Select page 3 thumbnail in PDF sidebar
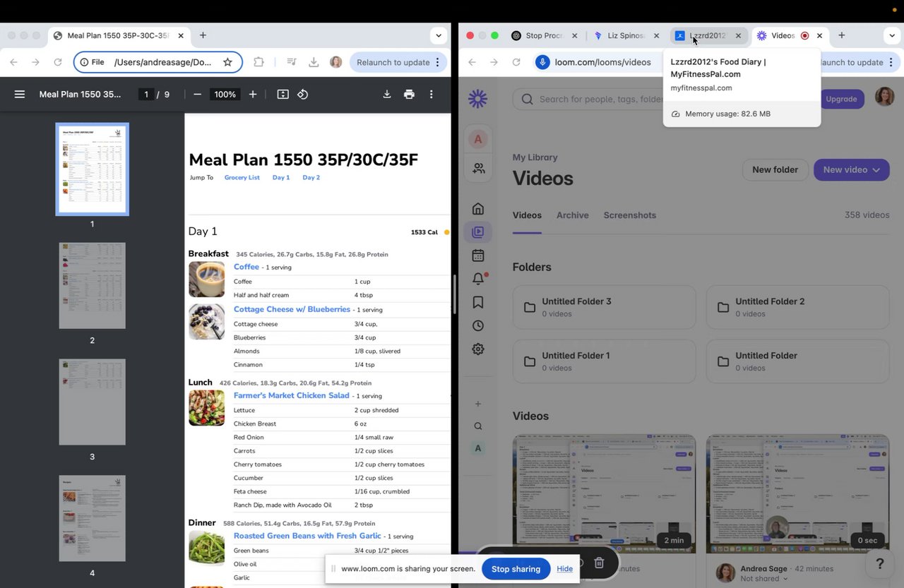The height and width of the screenshot is (588, 904). (92, 402)
